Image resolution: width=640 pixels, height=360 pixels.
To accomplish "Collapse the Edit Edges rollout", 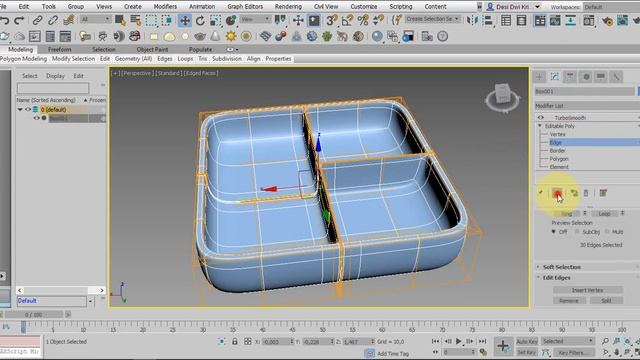I will [x=556, y=278].
